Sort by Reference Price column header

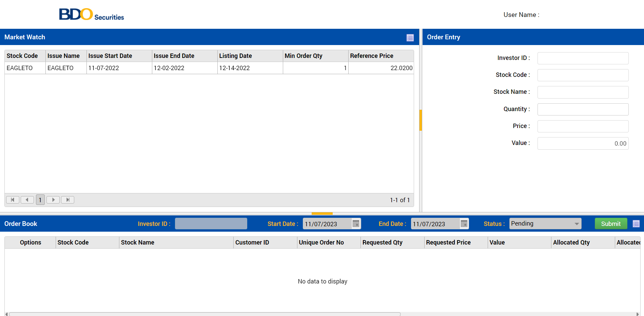point(372,56)
